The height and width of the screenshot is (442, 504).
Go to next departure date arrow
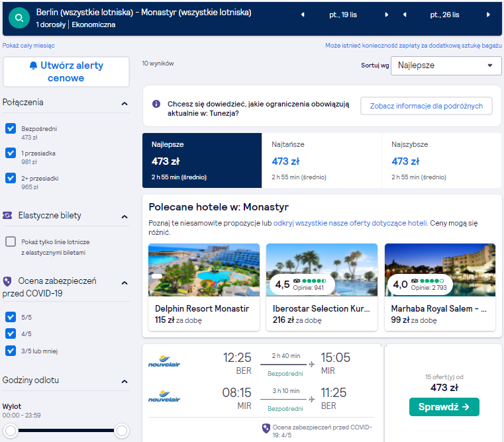[387, 15]
